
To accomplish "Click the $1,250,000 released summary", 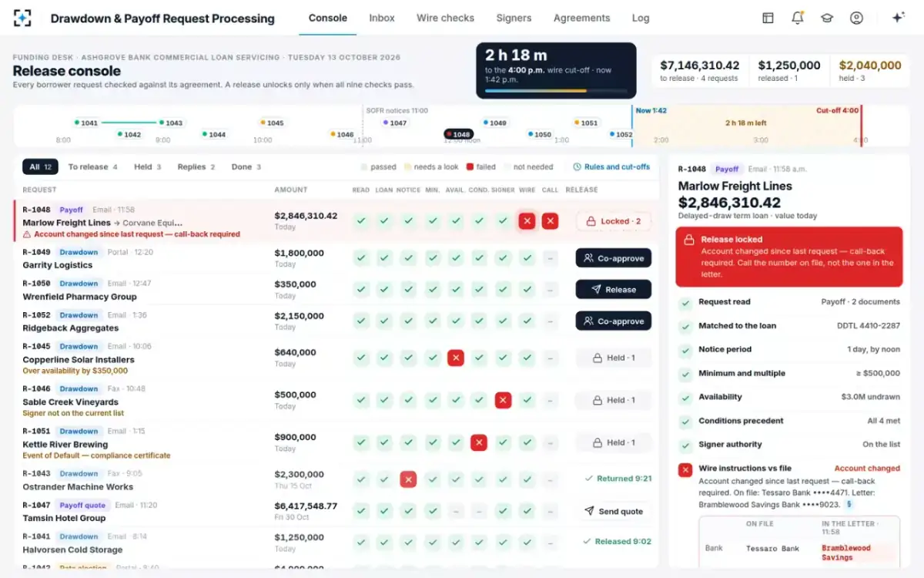I will (788, 70).
